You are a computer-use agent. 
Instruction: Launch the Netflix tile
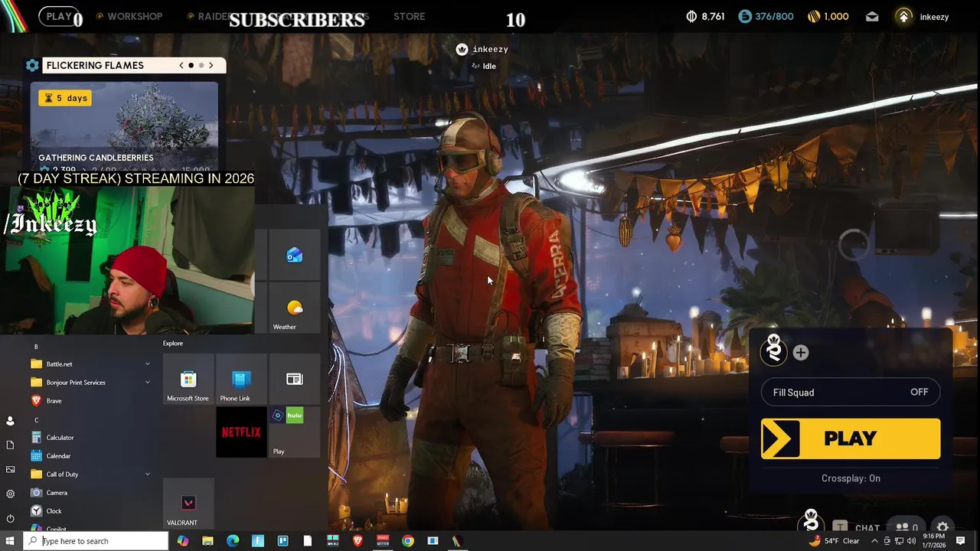(x=241, y=432)
